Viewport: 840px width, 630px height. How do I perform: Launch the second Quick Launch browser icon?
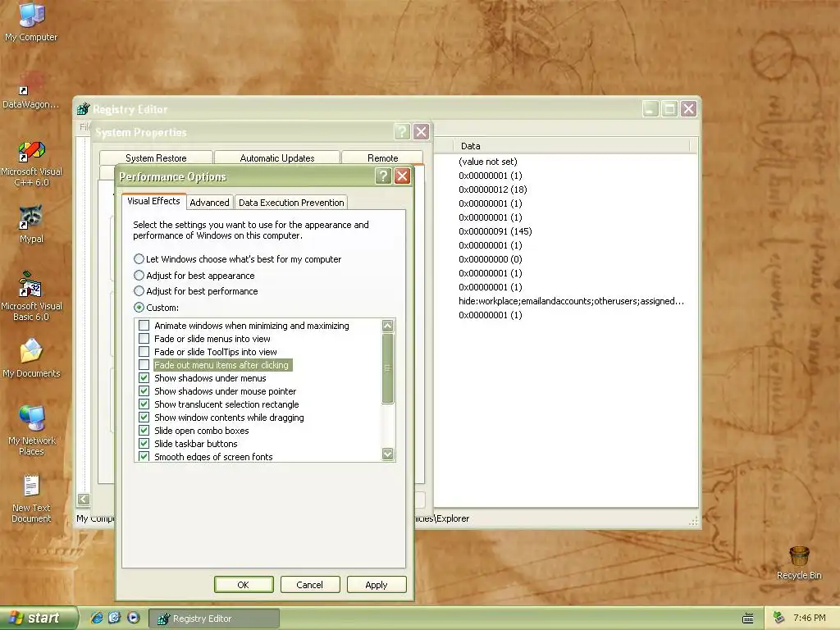[115, 618]
